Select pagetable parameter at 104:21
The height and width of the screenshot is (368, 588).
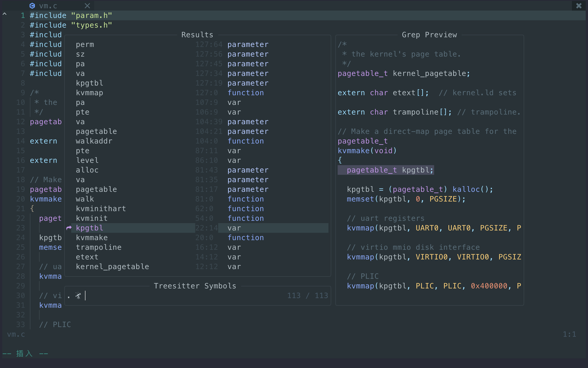click(198, 131)
